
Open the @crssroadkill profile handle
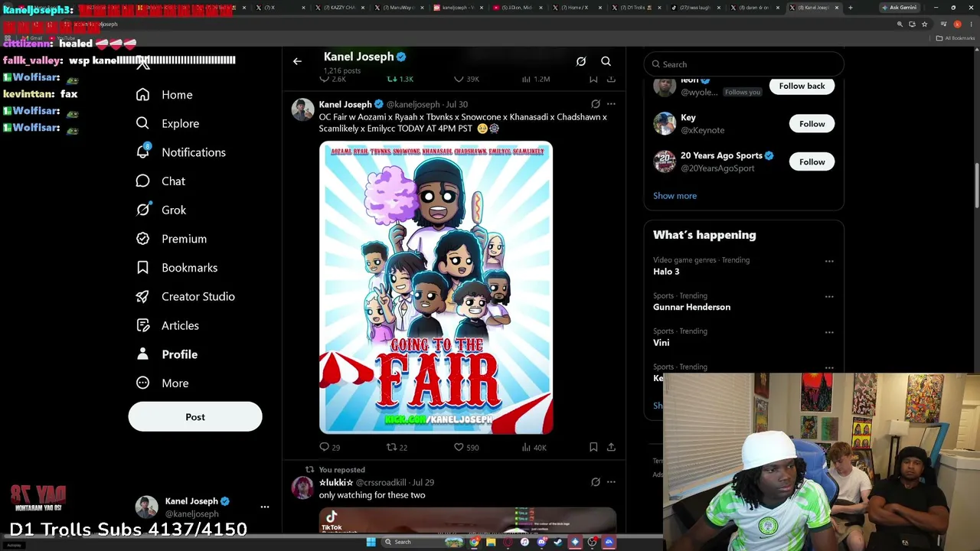[x=381, y=482]
